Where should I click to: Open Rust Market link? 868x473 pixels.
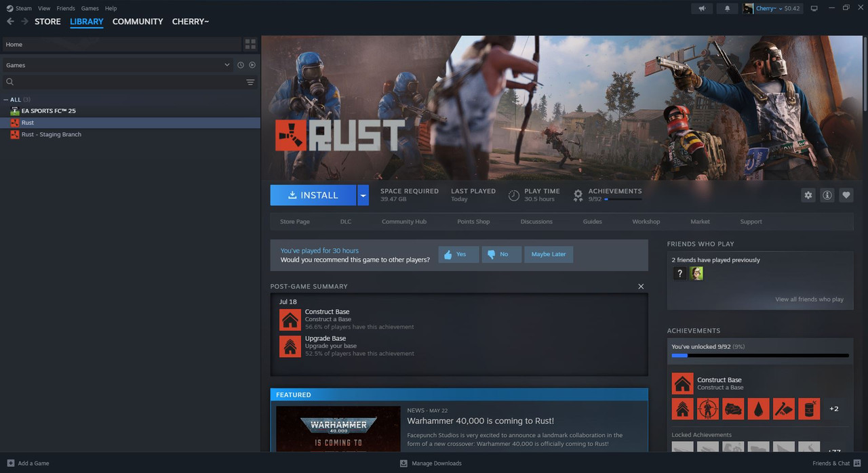pyautogui.click(x=701, y=222)
